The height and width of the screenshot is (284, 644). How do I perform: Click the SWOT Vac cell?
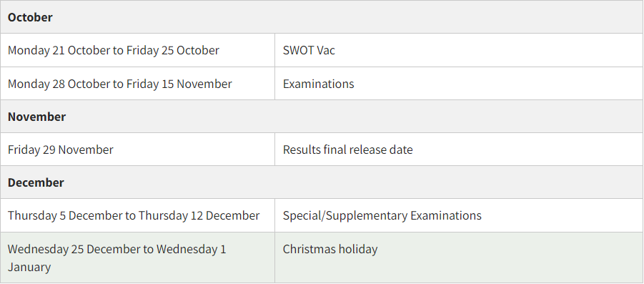[459, 50]
